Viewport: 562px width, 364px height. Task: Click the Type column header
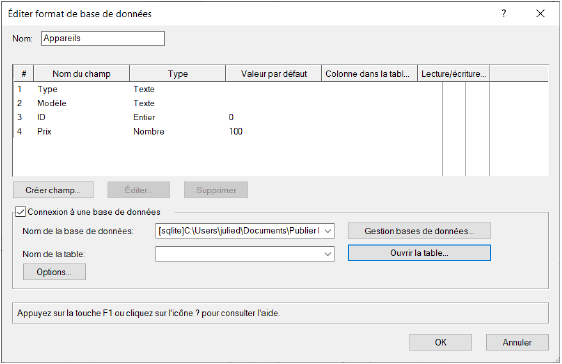[x=178, y=74]
